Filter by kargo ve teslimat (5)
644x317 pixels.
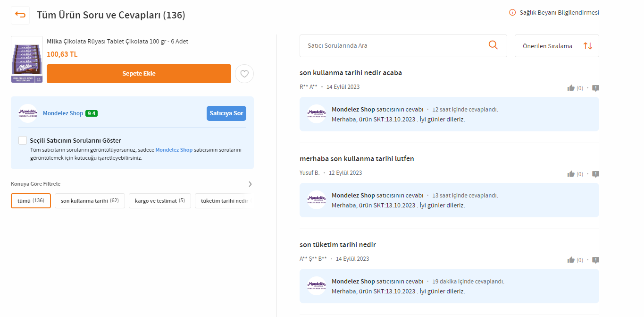(x=160, y=201)
